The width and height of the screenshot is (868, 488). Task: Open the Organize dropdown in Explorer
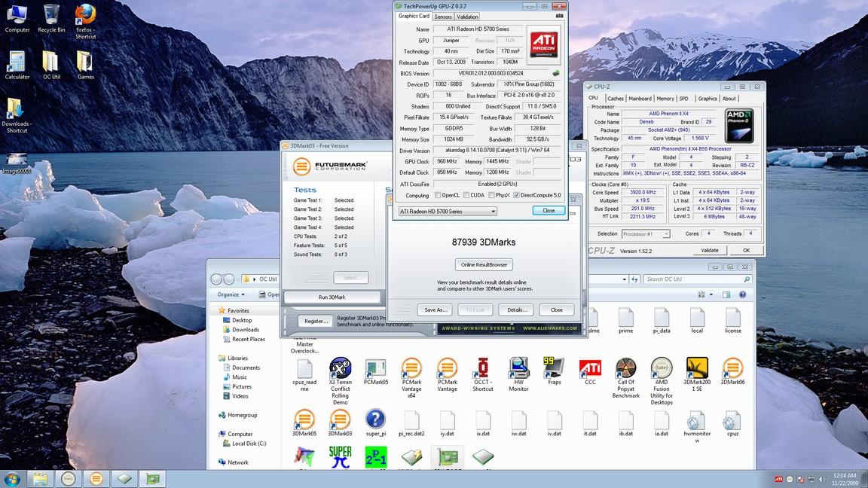point(231,294)
